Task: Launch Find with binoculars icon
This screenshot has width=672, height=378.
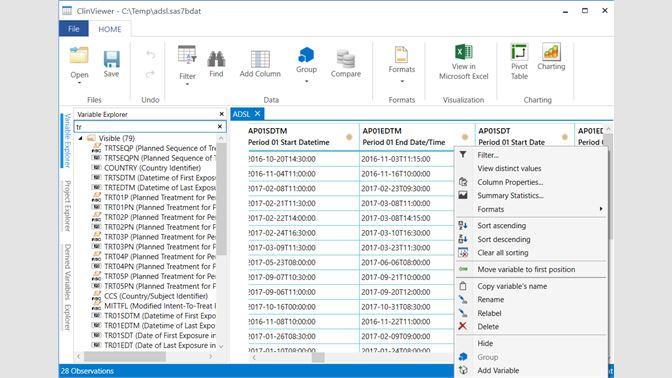Action: tap(216, 59)
